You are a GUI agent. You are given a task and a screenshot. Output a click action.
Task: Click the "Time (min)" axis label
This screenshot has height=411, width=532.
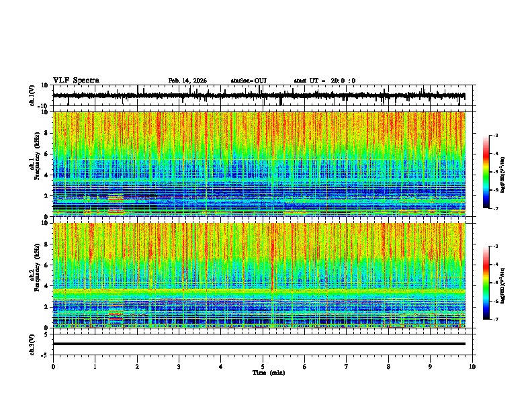click(269, 373)
